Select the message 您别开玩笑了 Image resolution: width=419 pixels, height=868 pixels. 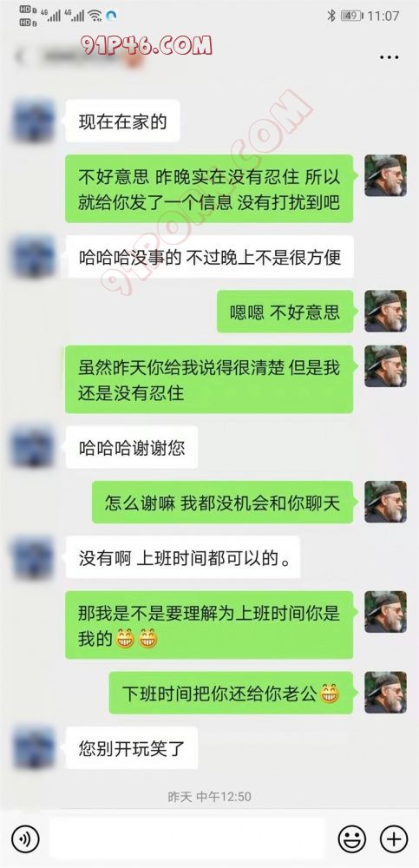tap(132, 748)
